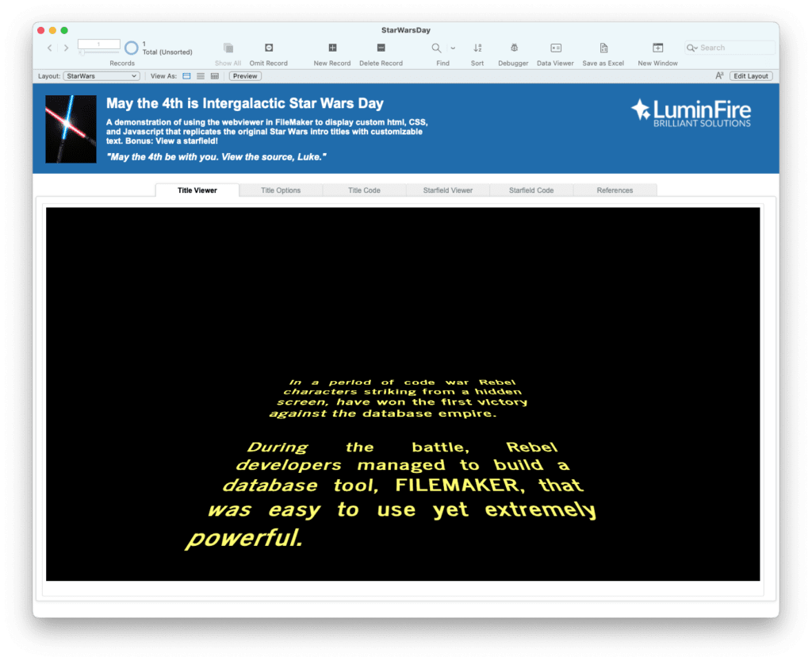Create a New Record
Image resolution: width=812 pixels, height=661 pixels.
click(332, 48)
